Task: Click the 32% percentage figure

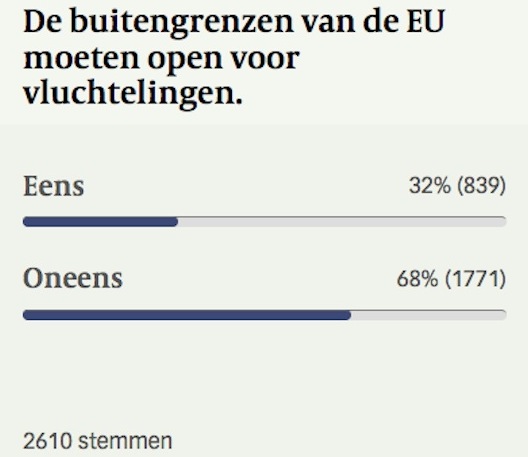Action: pos(430,186)
